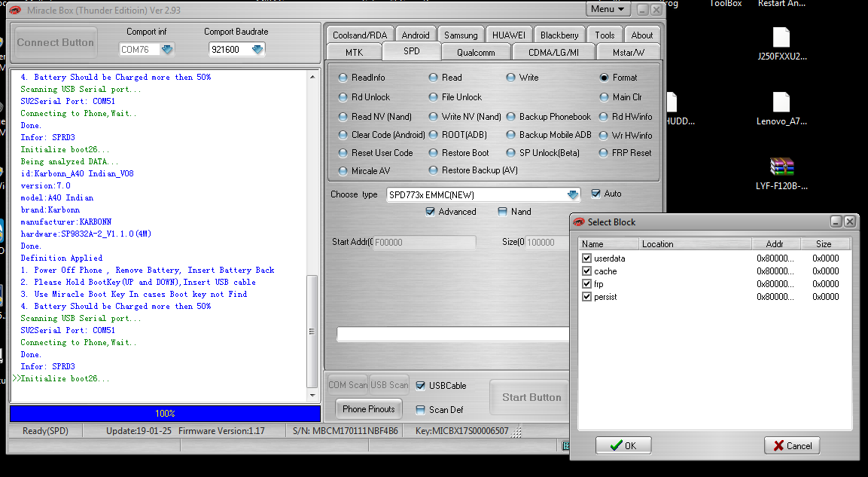Click the Start Addr F00000 field
Image resolution: width=868 pixels, height=477 pixels.
coord(424,242)
